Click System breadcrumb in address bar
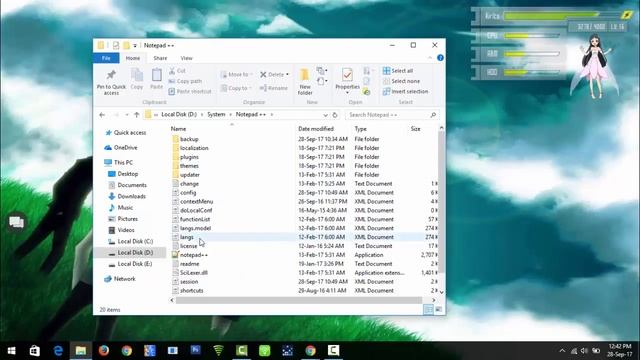 pos(216,115)
